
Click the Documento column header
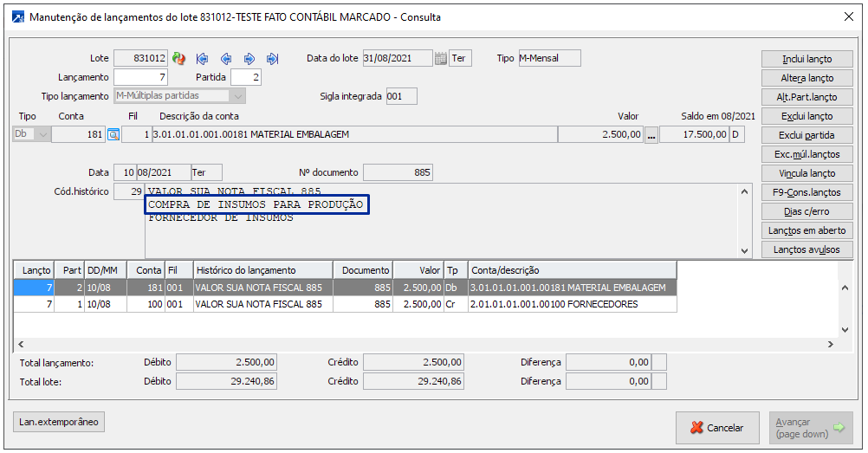[x=363, y=270]
